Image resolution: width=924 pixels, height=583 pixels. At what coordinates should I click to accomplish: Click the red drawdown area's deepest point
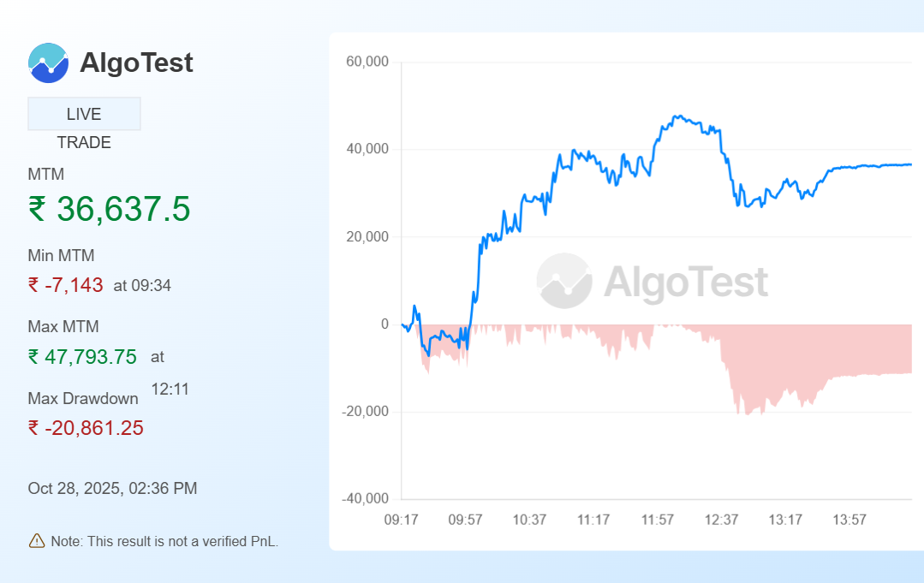[747, 413]
